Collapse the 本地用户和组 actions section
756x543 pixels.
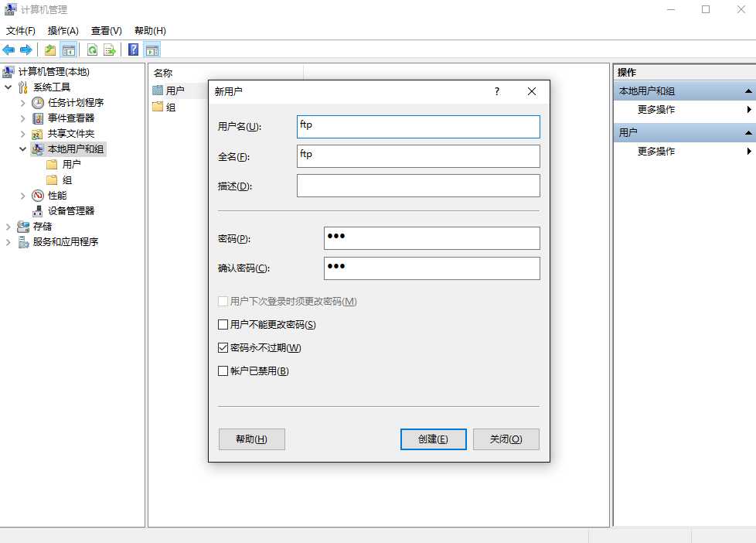747,90
